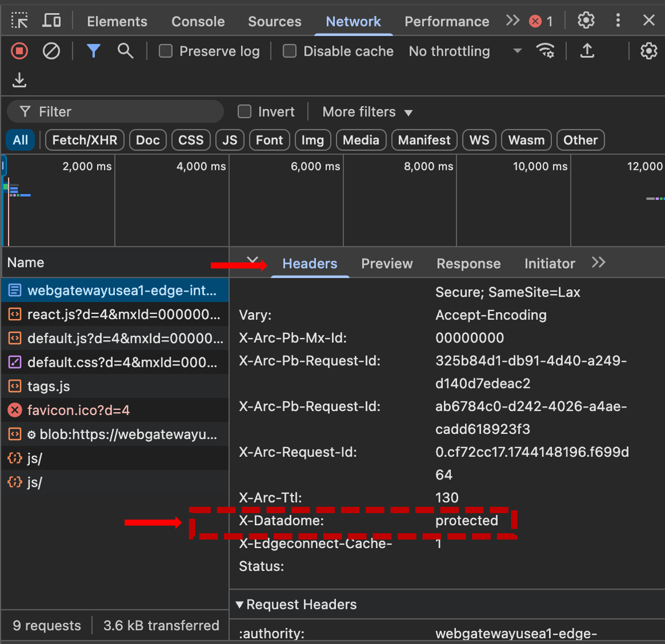The image size is (665, 644).
Task: Select the default.js request row
Action: [115, 338]
